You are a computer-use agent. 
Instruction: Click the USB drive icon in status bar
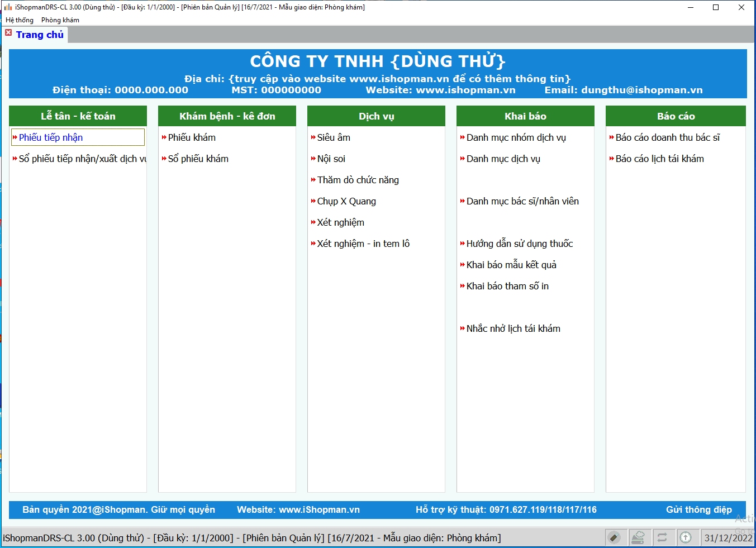tap(614, 538)
